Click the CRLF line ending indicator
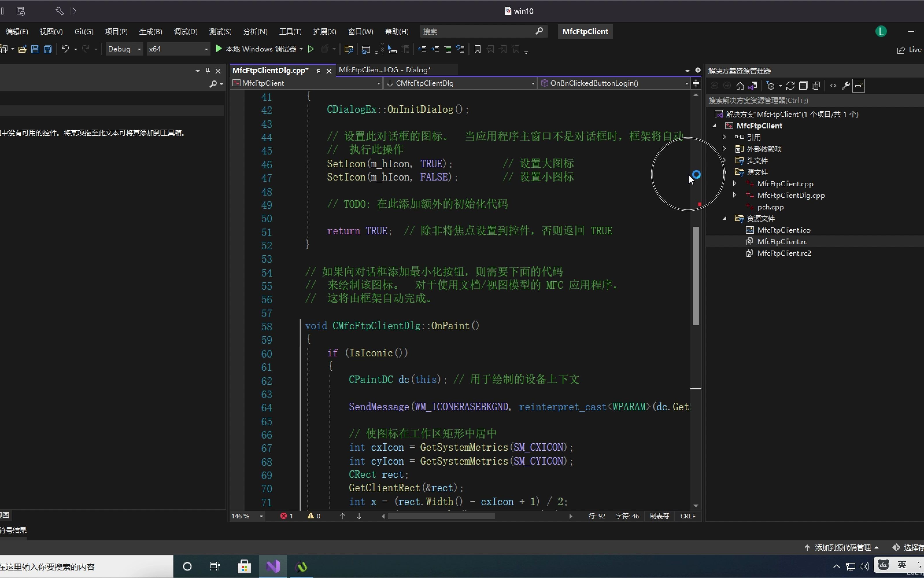 click(688, 516)
